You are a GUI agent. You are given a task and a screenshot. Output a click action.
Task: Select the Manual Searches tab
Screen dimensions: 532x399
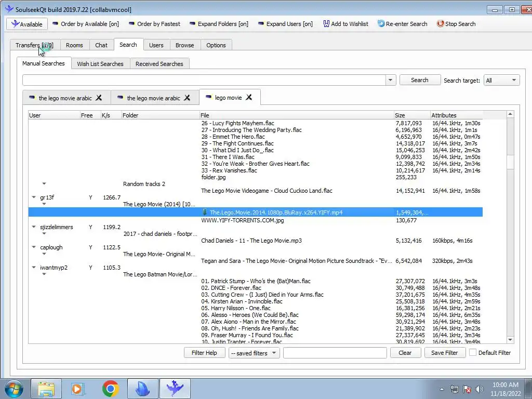pyautogui.click(x=44, y=63)
